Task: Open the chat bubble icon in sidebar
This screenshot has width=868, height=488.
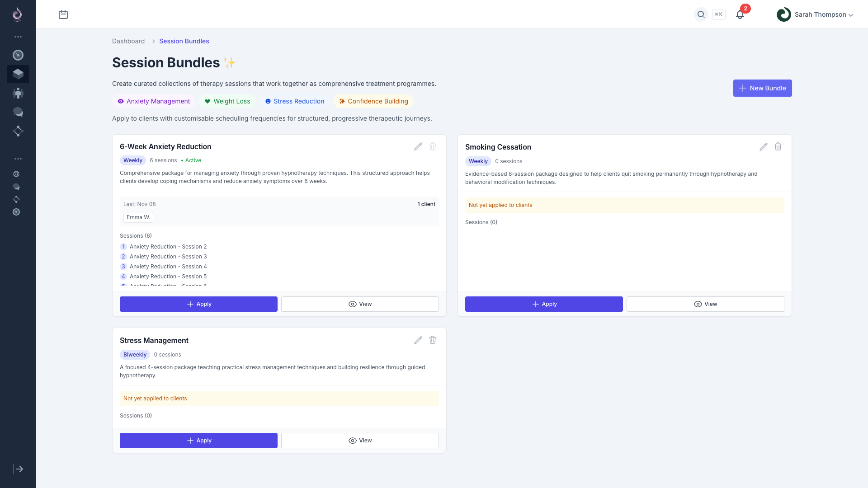Action: [x=18, y=112]
